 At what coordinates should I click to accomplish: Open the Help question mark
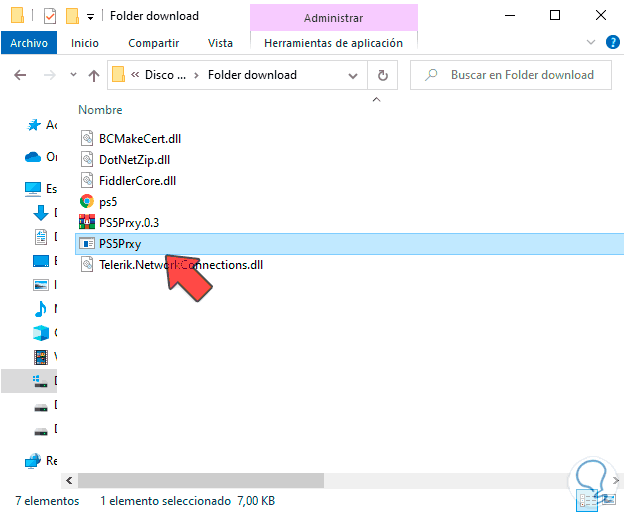[613, 42]
